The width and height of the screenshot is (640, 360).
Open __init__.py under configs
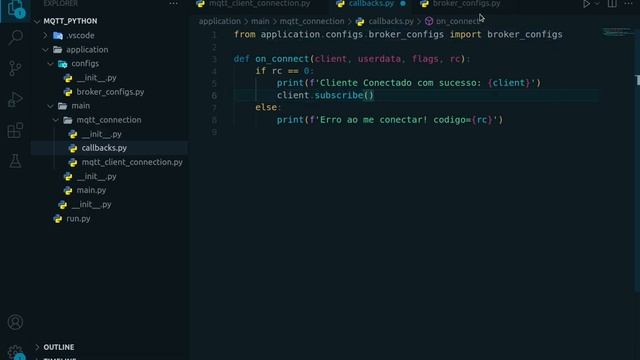(96, 78)
